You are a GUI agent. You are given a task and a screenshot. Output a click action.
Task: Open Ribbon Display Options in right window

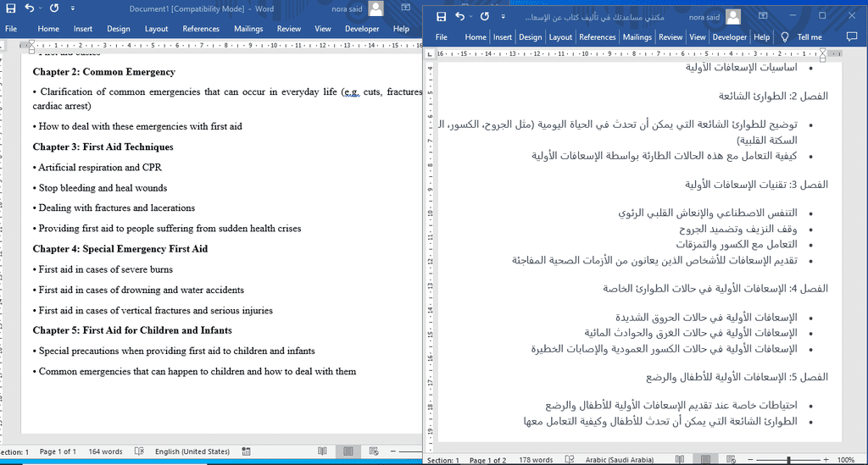click(764, 16)
